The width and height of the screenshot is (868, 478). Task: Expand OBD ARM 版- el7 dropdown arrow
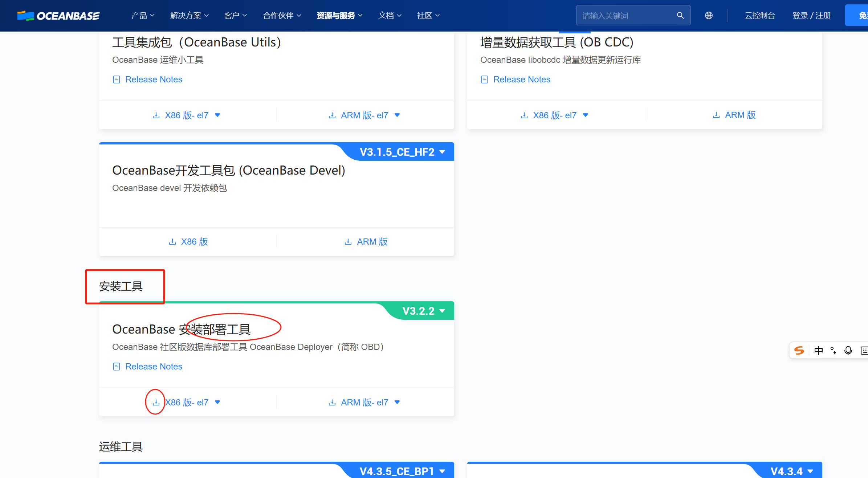coord(397,403)
